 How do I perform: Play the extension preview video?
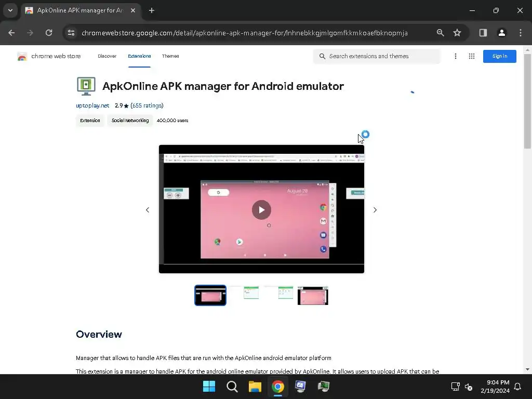coord(261,210)
